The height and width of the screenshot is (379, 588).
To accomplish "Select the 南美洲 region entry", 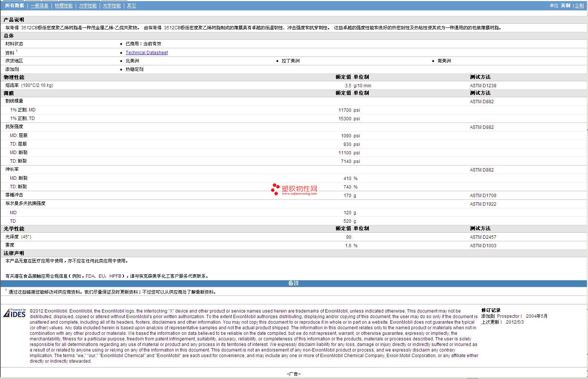I will pyautogui.click(x=444, y=61).
